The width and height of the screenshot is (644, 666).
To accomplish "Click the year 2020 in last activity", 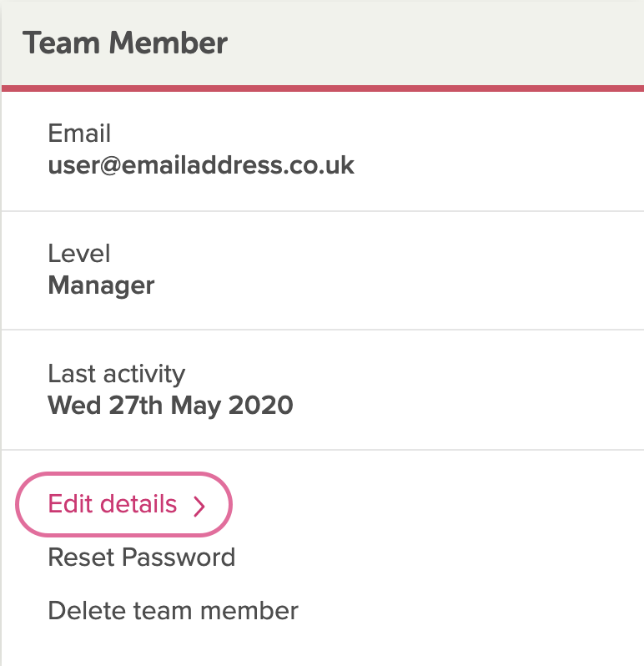I will [260, 406].
